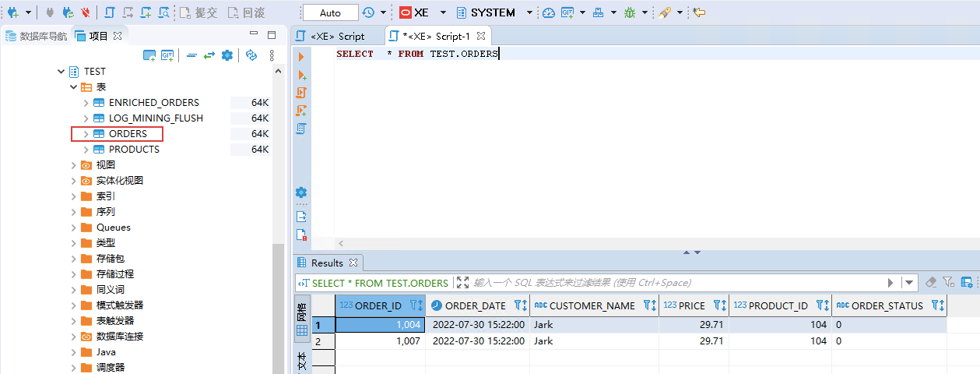Click the dashboard gauge icon in toolbar
The height and width of the screenshot is (374, 980).
point(549,12)
